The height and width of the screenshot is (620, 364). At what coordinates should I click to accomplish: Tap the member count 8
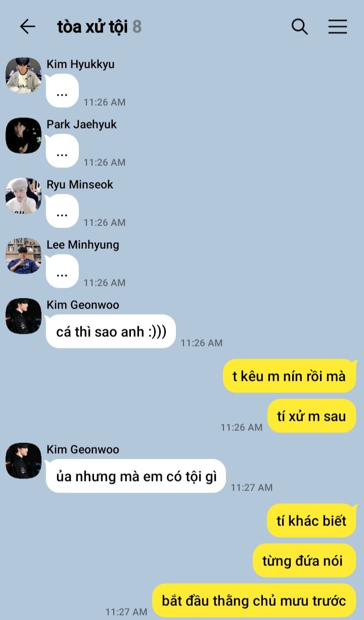click(137, 26)
